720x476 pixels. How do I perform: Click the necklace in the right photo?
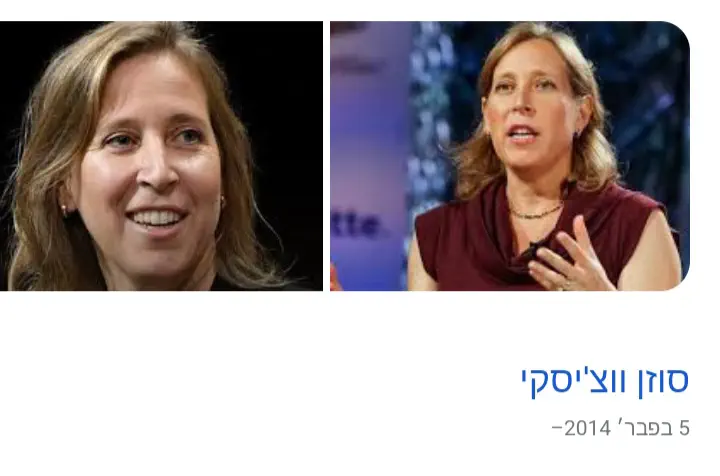tap(535, 212)
